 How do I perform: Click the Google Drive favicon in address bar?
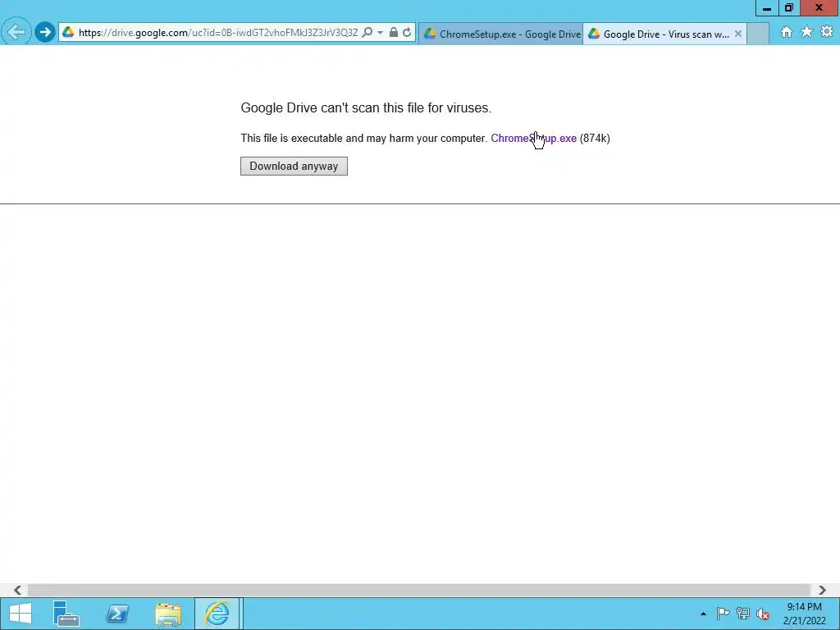click(69, 33)
